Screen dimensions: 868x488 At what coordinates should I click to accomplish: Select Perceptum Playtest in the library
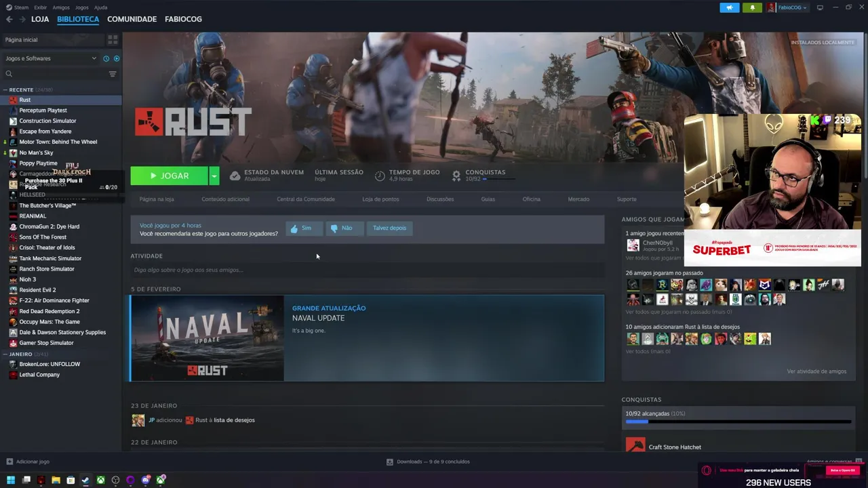coord(43,110)
